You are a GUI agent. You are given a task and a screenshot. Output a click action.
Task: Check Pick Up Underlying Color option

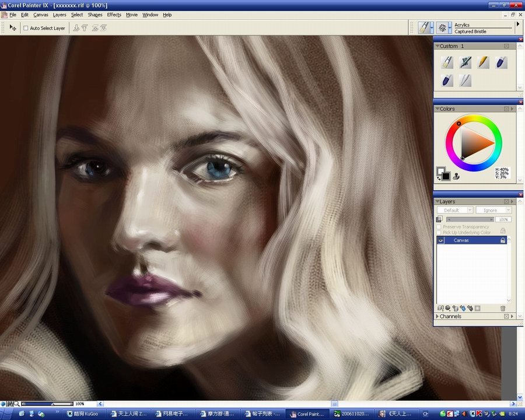(439, 232)
